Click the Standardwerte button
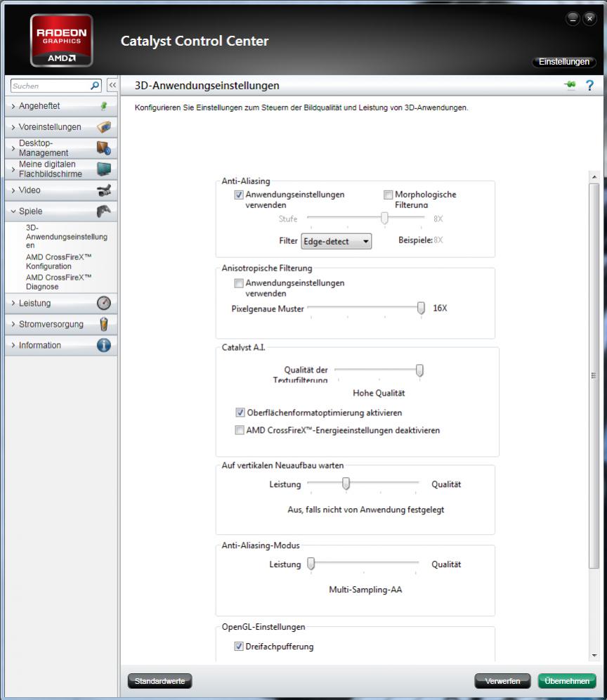This screenshot has height=700, width=607. click(x=159, y=681)
